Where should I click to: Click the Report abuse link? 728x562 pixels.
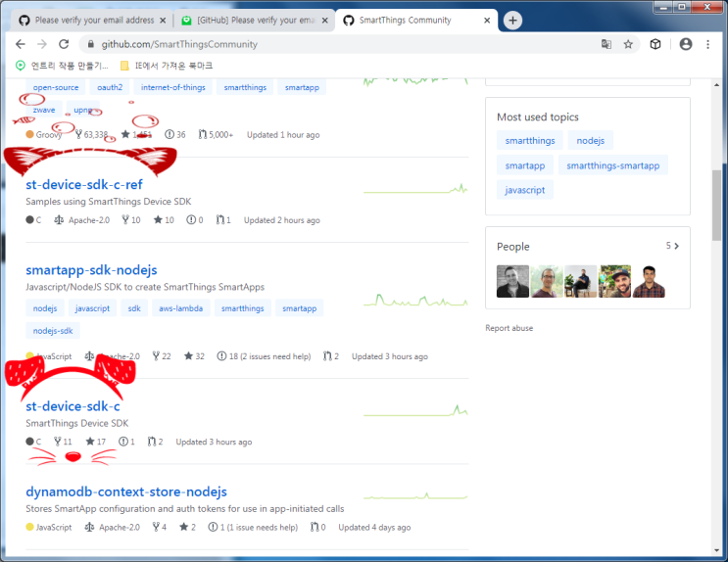[x=509, y=328]
